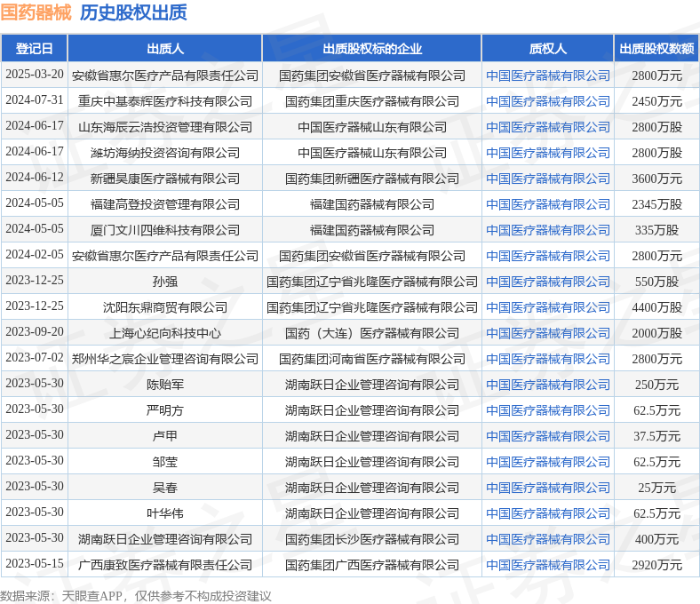Open 中国医疗器械有限公司 link in 2024-07-31 row
This screenshot has height=604, width=700.
[548, 101]
